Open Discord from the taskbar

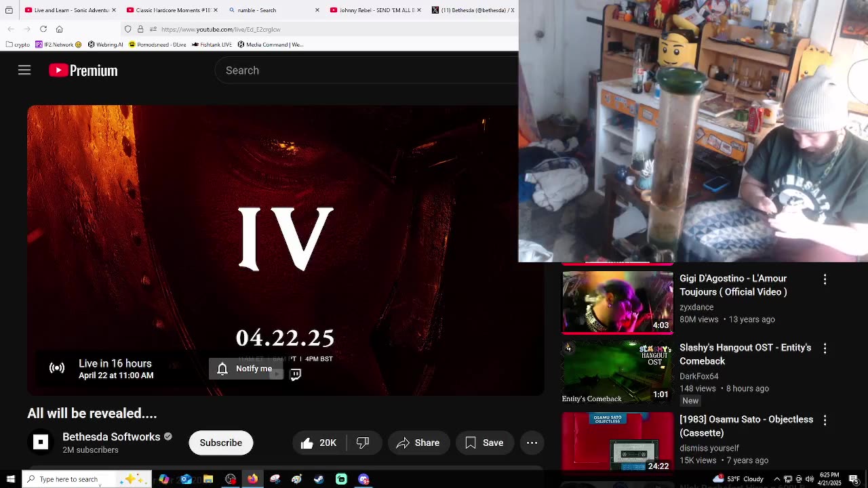[x=363, y=479]
